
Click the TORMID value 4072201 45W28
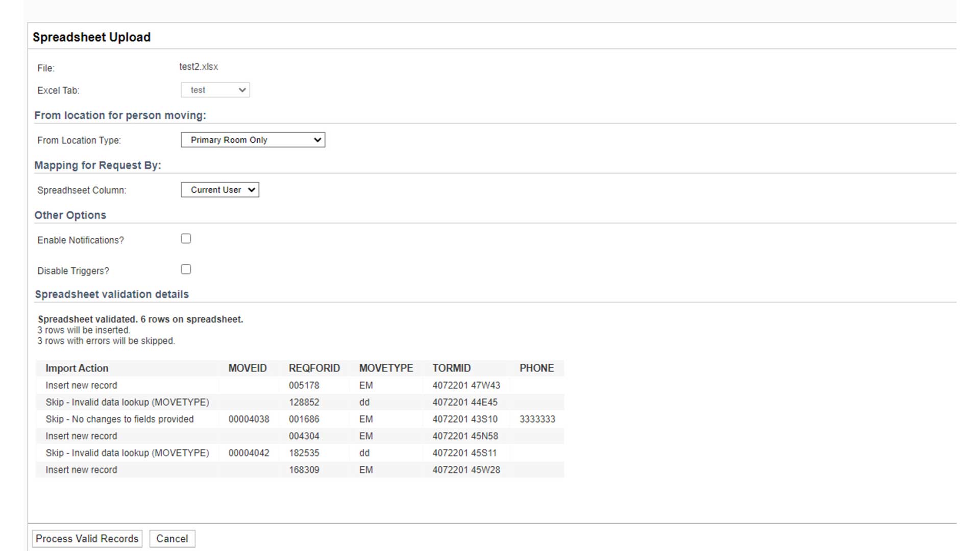tap(466, 469)
